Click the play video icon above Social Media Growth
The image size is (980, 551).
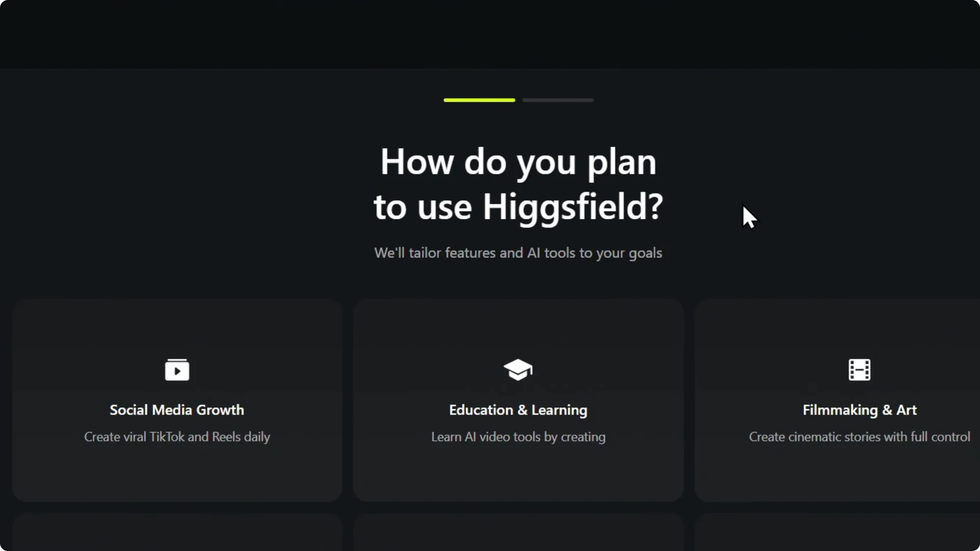click(x=177, y=369)
